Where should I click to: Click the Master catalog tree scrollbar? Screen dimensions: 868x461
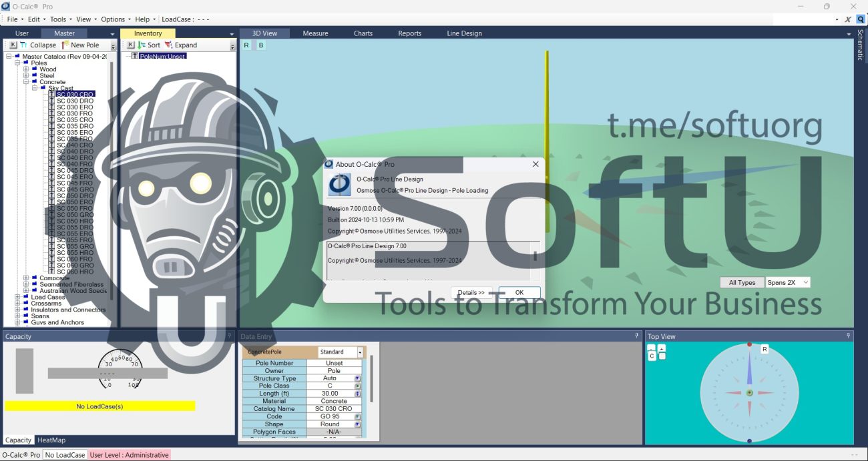click(112, 180)
